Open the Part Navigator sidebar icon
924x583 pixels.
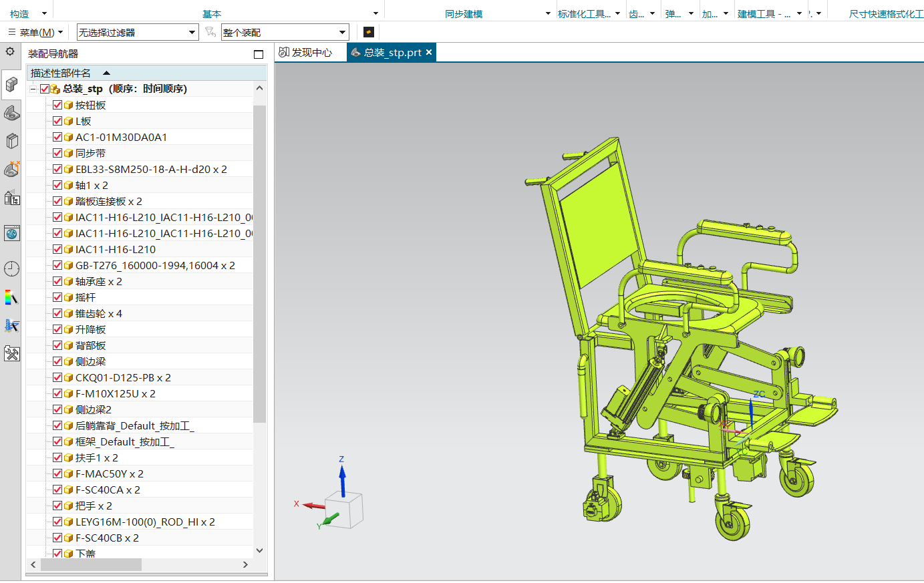pyautogui.click(x=11, y=141)
